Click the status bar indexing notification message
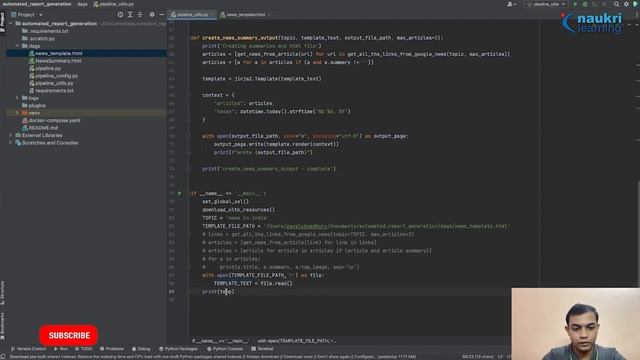 point(213,357)
